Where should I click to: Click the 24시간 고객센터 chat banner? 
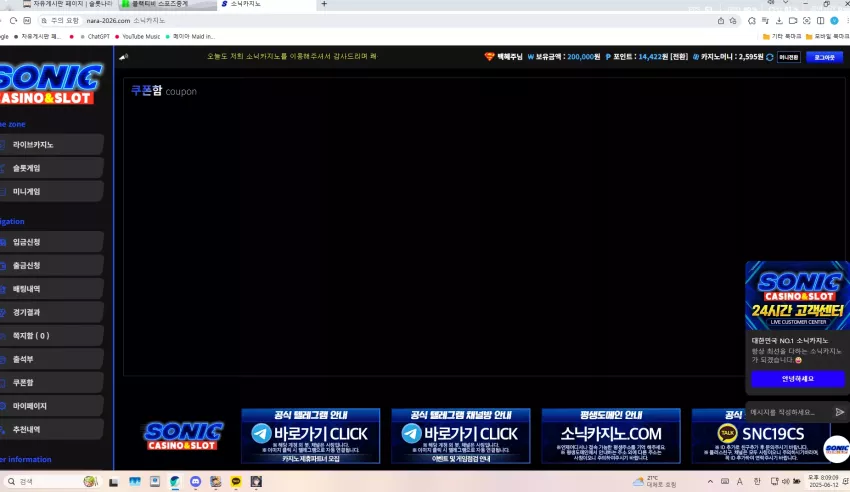(x=797, y=295)
